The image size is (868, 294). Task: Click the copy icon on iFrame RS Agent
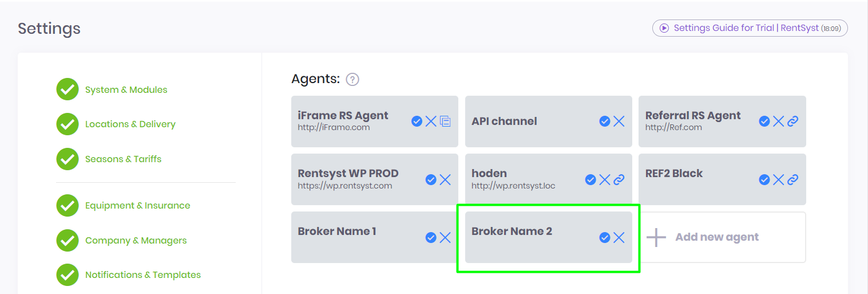click(445, 121)
